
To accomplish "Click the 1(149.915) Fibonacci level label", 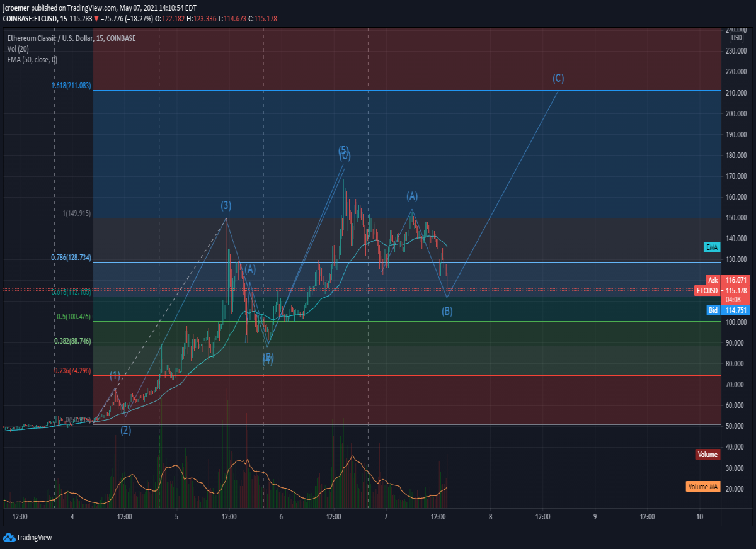I will [77, 214].
